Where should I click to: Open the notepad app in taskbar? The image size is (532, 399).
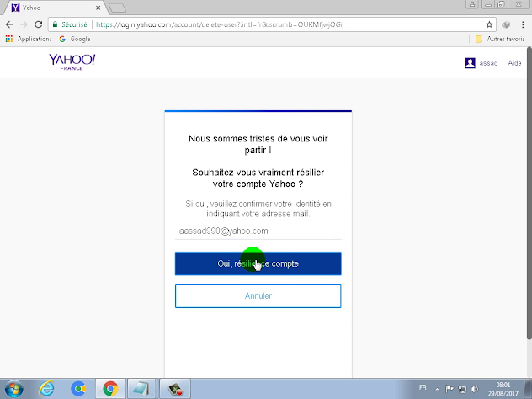tap(141, 389)
